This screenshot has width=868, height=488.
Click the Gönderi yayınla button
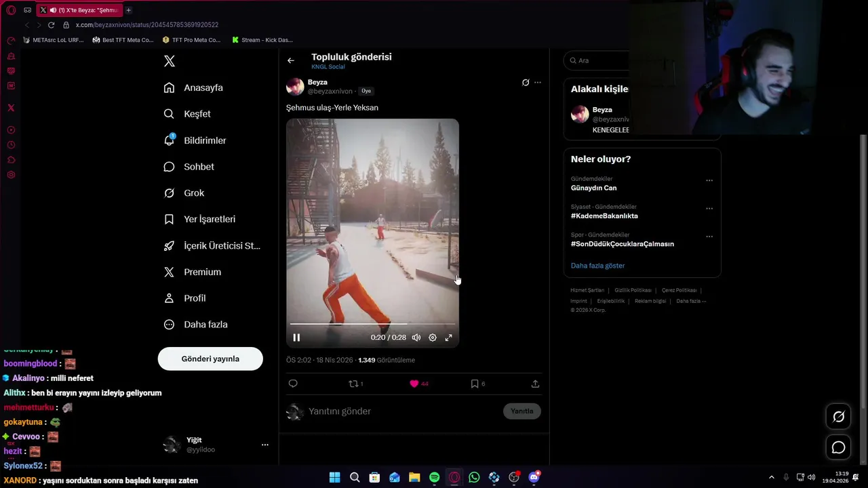(210, 359)
